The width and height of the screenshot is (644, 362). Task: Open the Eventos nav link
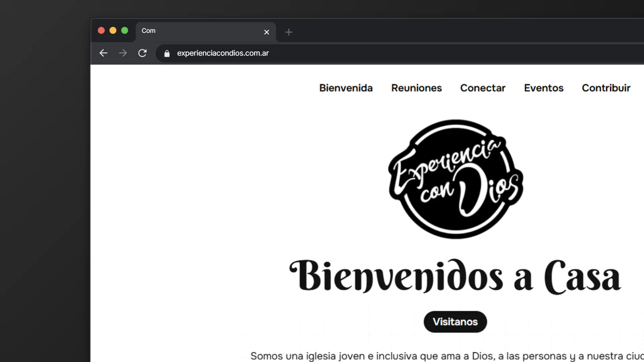coord(543,88)
